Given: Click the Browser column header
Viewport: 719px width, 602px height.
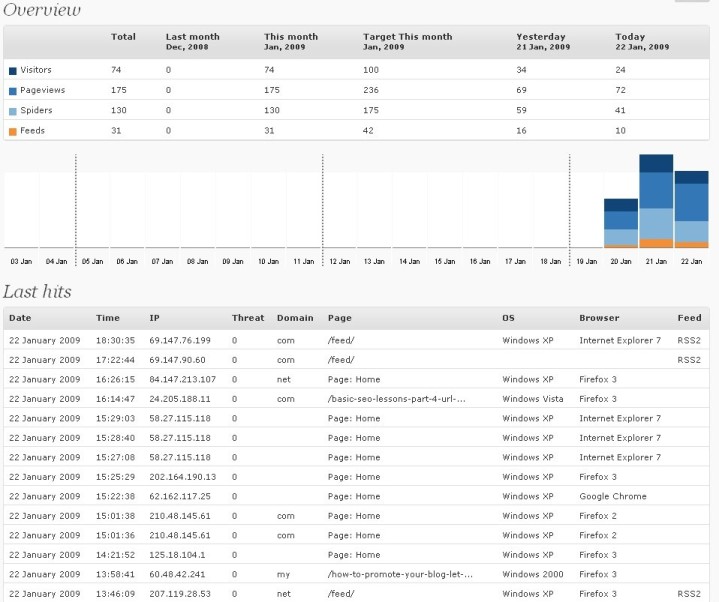Looking at the screenshot, I should pos(599,318).
